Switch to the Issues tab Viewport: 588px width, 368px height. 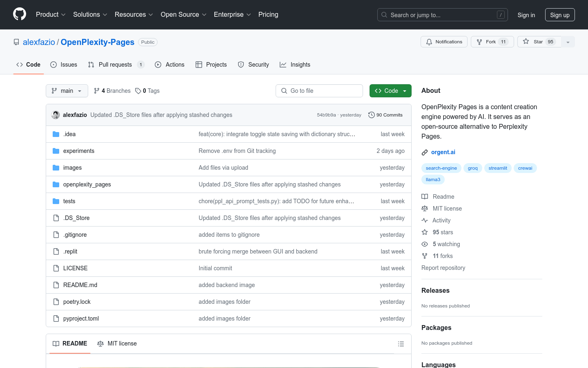64,65
